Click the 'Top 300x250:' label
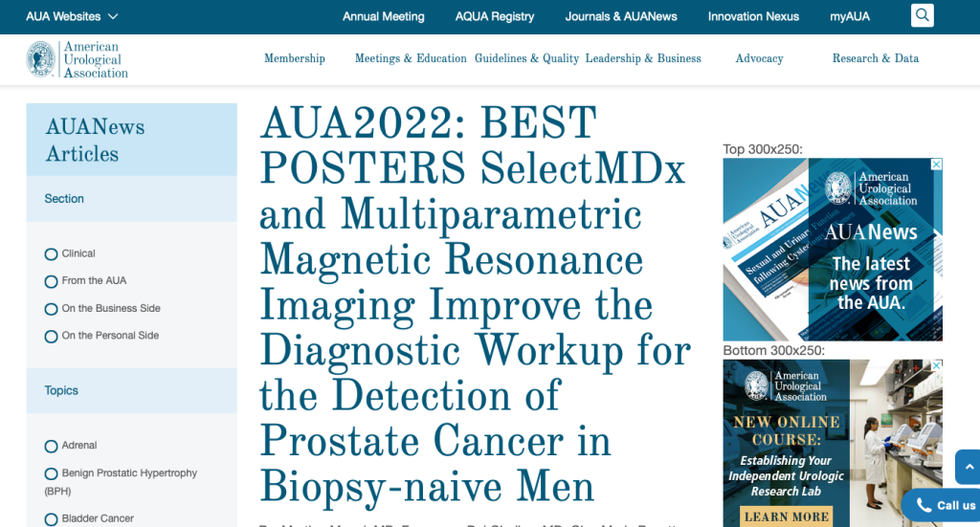The width and height of the screenshot is (980, 527). 763,149
